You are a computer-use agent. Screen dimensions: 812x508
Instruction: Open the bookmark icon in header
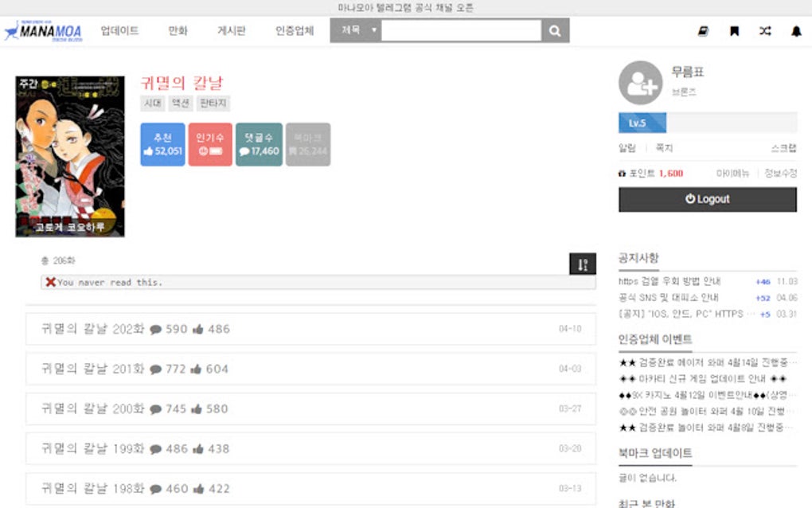[734, 31]
